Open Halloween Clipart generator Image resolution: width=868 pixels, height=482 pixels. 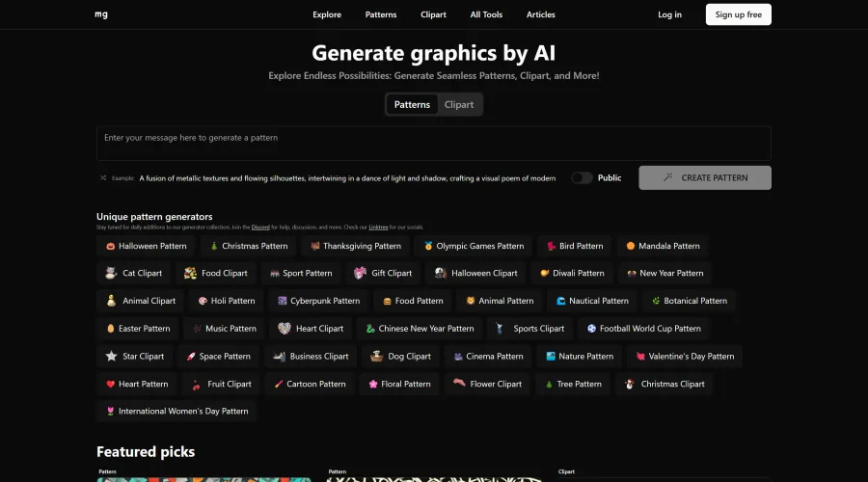pyautogui.click(x=476, y=273)
